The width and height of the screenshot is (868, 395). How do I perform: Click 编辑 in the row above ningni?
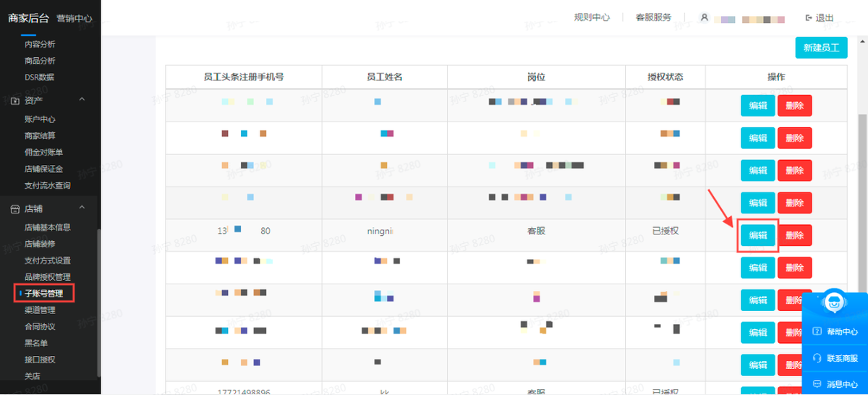(758, 203)
